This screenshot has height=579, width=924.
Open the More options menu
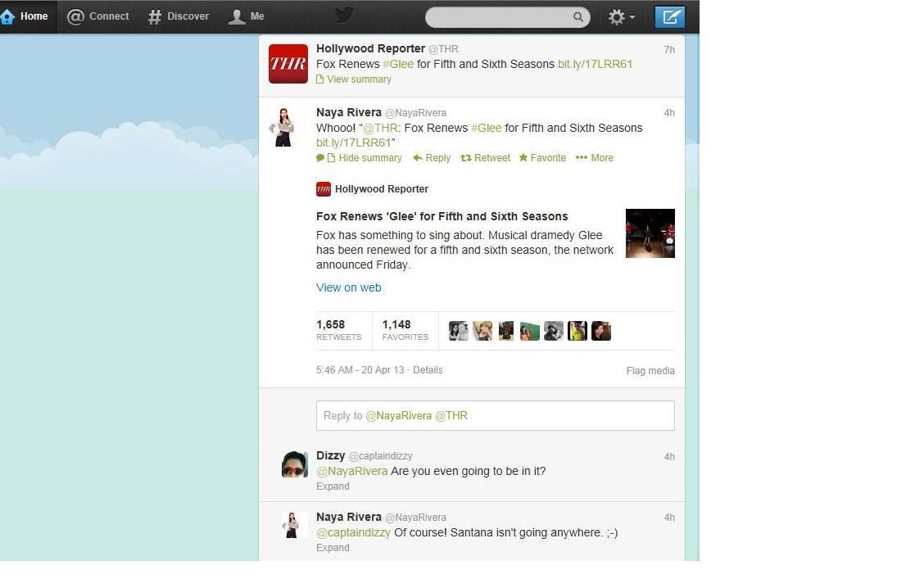point(595,158)
